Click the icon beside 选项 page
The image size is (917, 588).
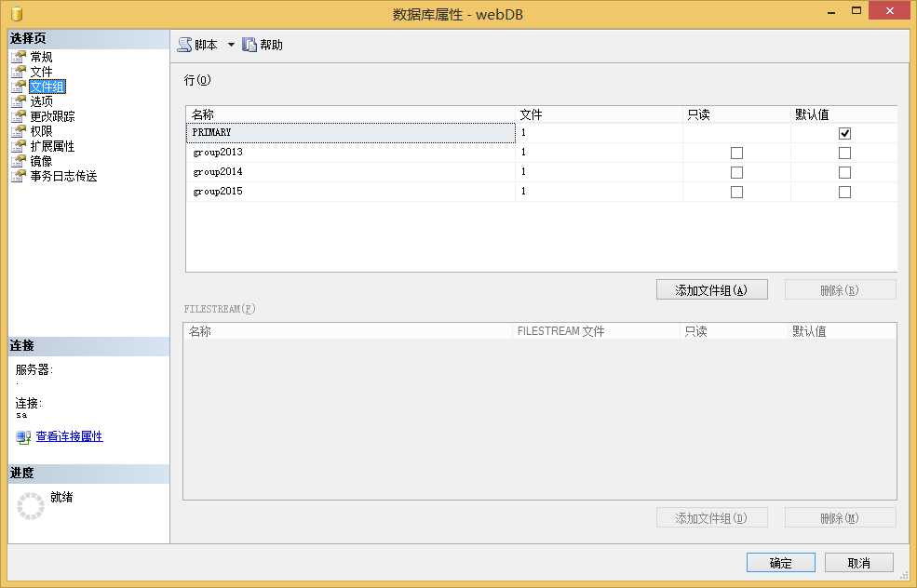tap(19, 101)
